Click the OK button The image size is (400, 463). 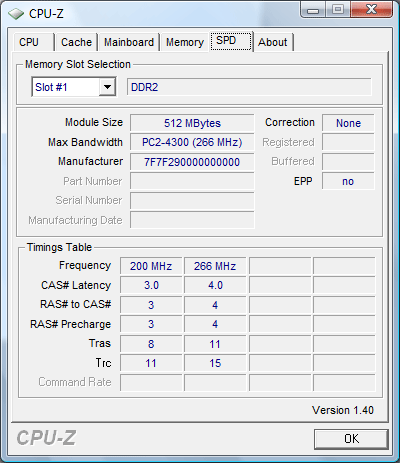click(351, 439)
